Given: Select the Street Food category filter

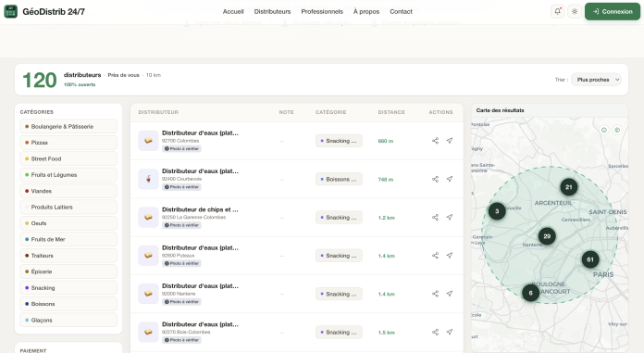Looking at the screenshot, I should click(x=68, y=158).
